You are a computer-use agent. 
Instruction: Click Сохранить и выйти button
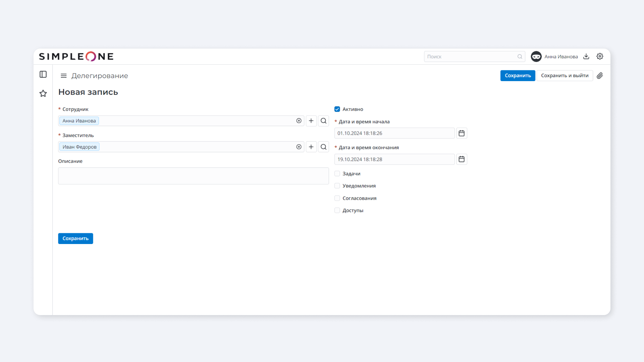coord(565,76)
